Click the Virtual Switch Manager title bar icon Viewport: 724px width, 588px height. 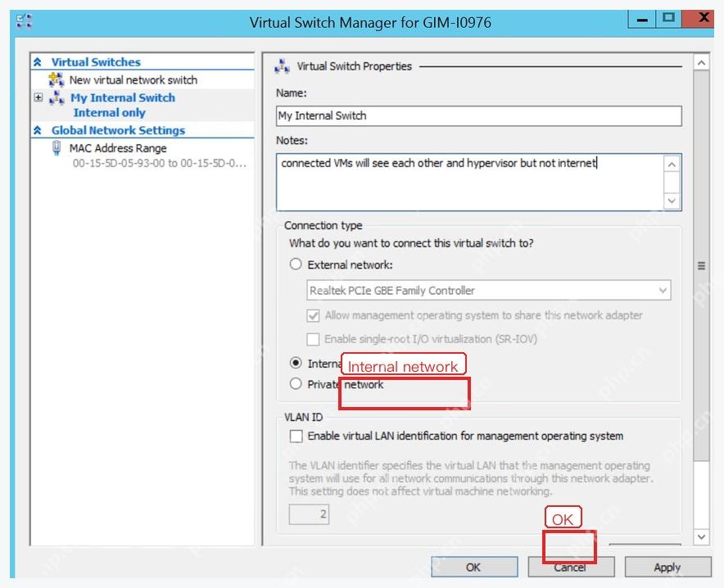point(24,21)
